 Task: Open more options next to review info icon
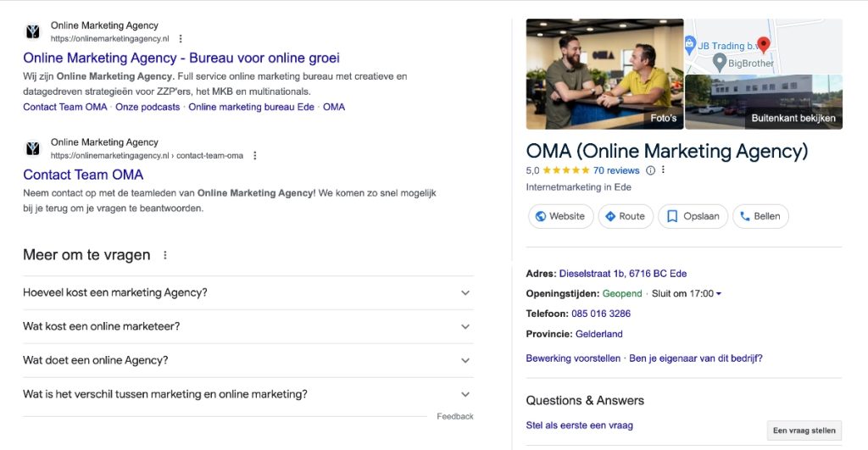point(664,170)
